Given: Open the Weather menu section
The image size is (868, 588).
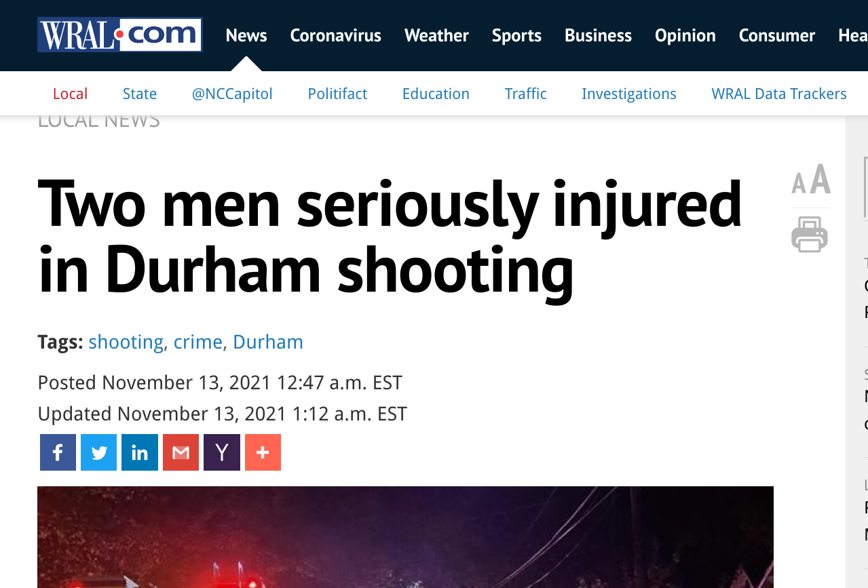Looking at the screenshot, I should point(436,35).
